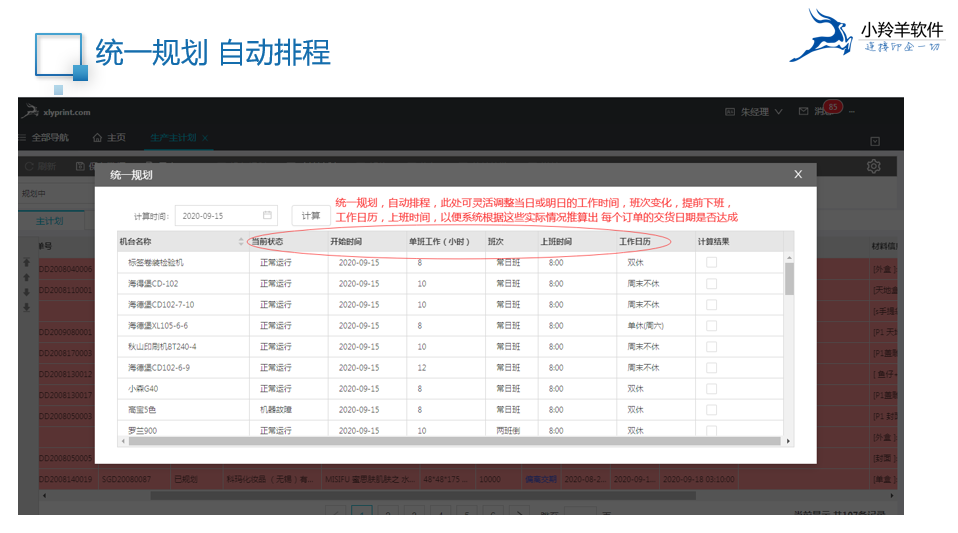958x533 pixels.
Task: Click the background table scroll-right arrow
Action: coord(892,496)
